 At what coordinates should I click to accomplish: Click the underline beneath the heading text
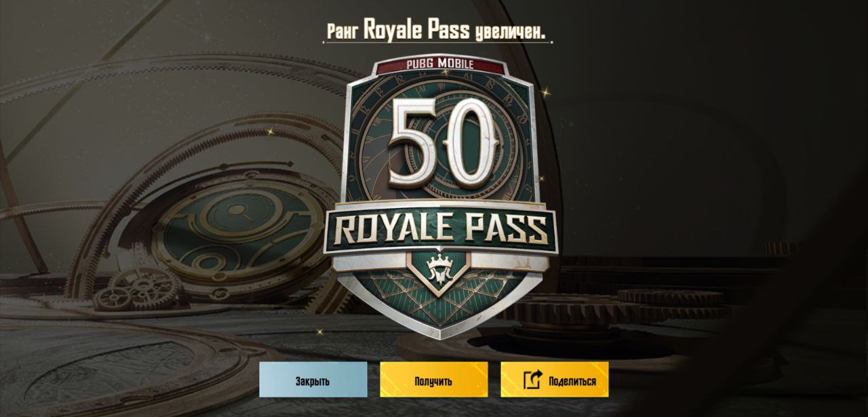click(437, 43)
